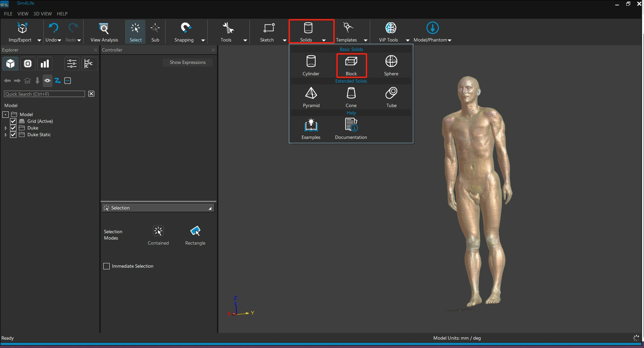Open the 3D VIEW menu
644x348 pixels.
(x=42, y=14)
